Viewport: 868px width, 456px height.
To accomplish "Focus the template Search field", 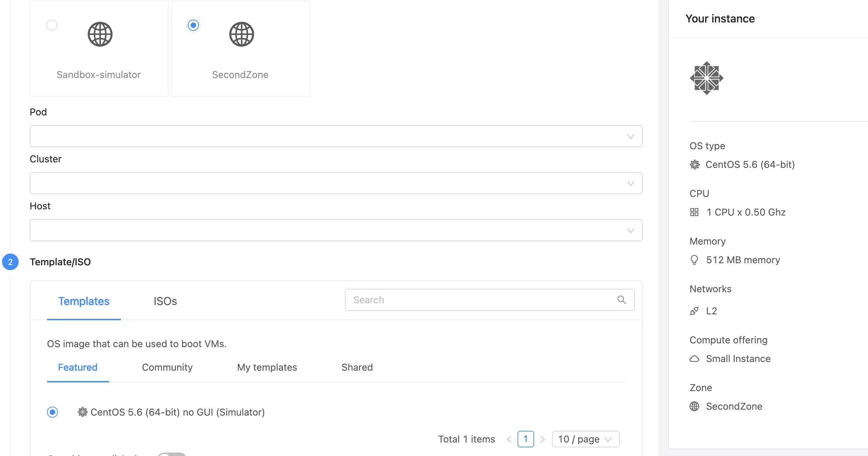I will click(483, 300).
